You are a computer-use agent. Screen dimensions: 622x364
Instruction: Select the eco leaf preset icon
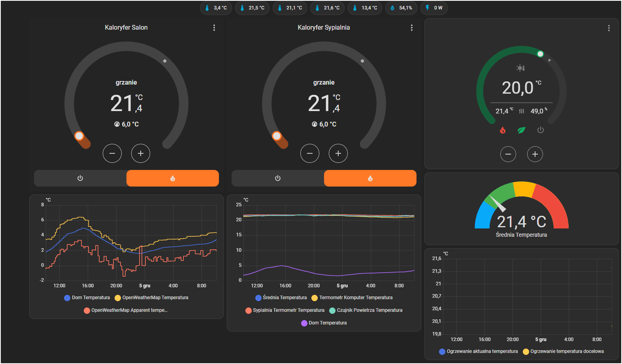521,130
